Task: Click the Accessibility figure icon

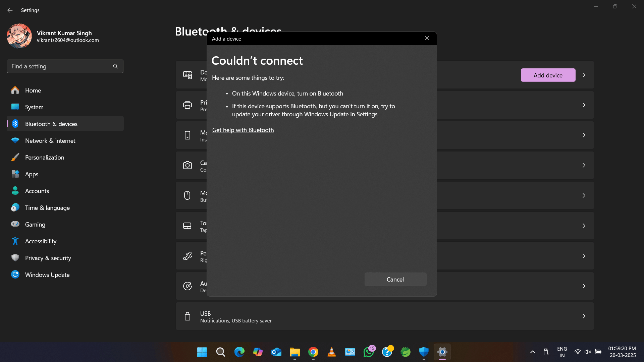Action: (15, 241)
